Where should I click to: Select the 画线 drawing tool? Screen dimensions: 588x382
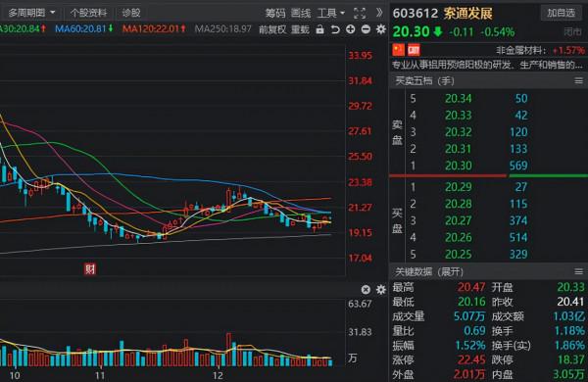(301, 14)
